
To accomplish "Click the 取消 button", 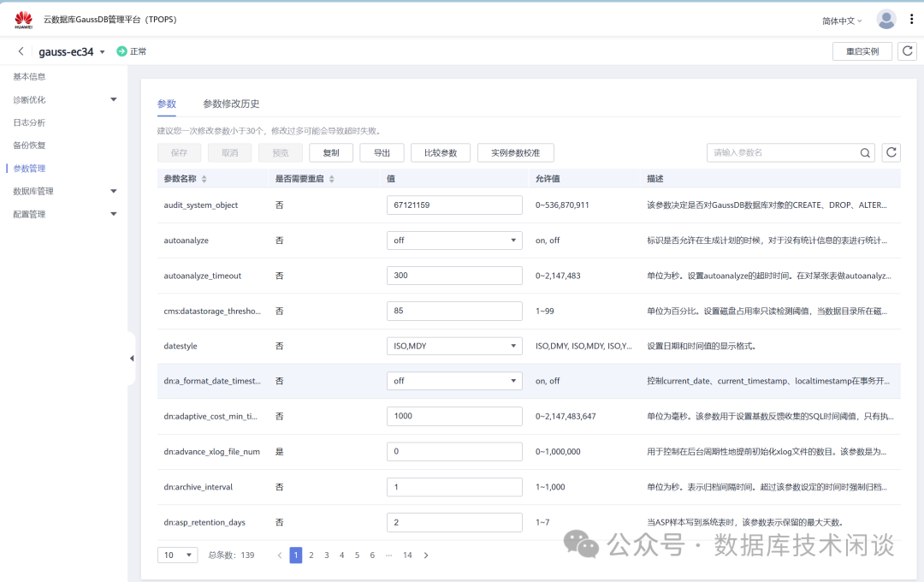I will [230, 152].
